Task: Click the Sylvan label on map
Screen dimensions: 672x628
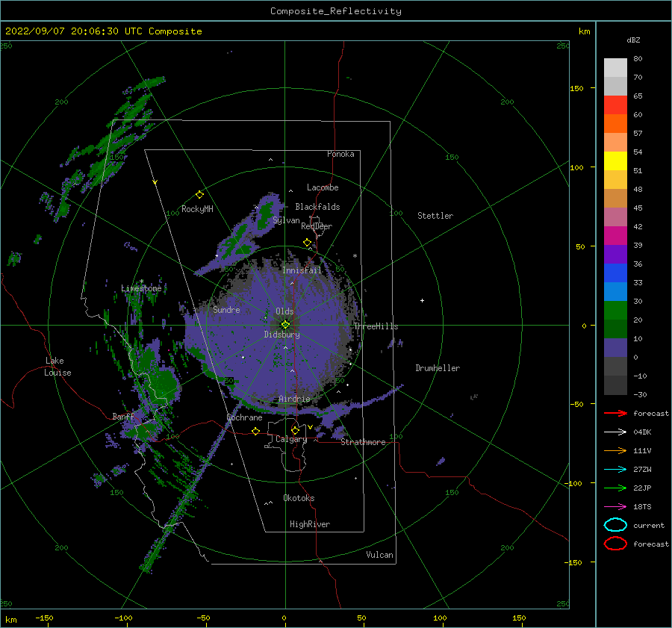Action: click(286, 220)
